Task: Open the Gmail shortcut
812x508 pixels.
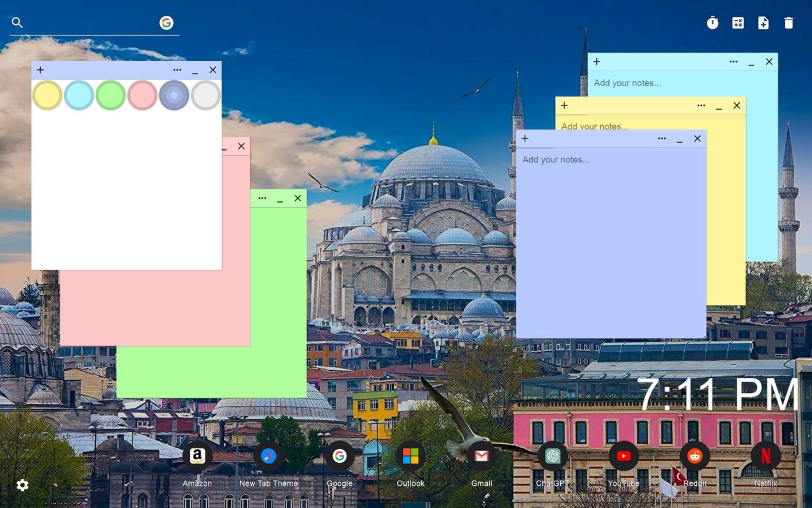Action: click(x=481, y=456)
